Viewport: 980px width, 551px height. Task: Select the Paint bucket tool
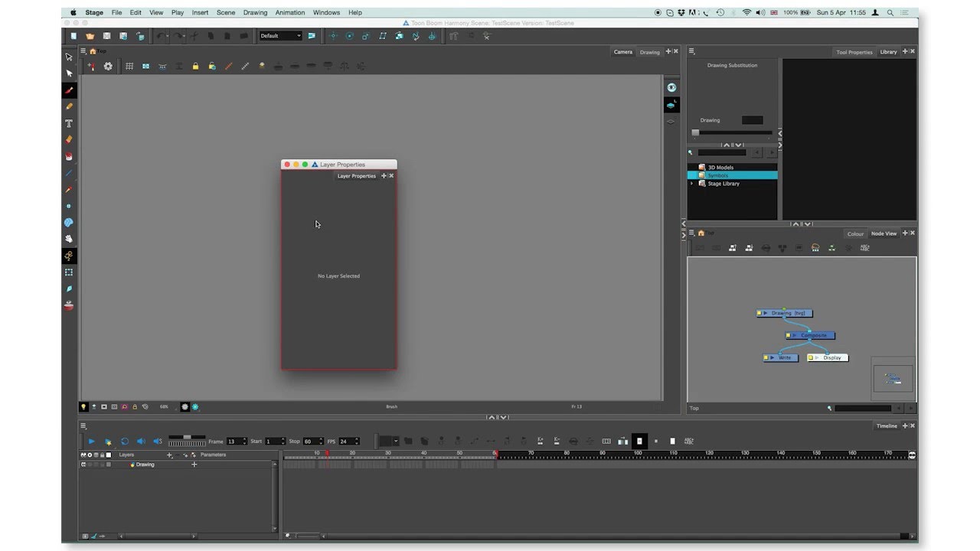[x=69, y=156]
